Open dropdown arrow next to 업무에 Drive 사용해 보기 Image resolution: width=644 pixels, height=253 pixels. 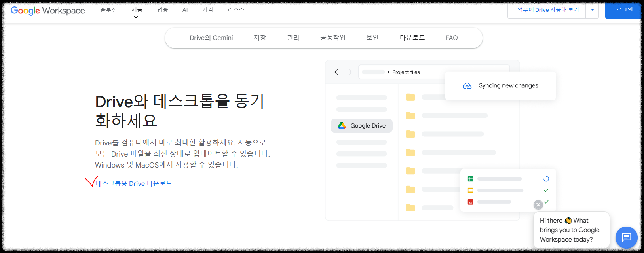click(x=592, y=10)
